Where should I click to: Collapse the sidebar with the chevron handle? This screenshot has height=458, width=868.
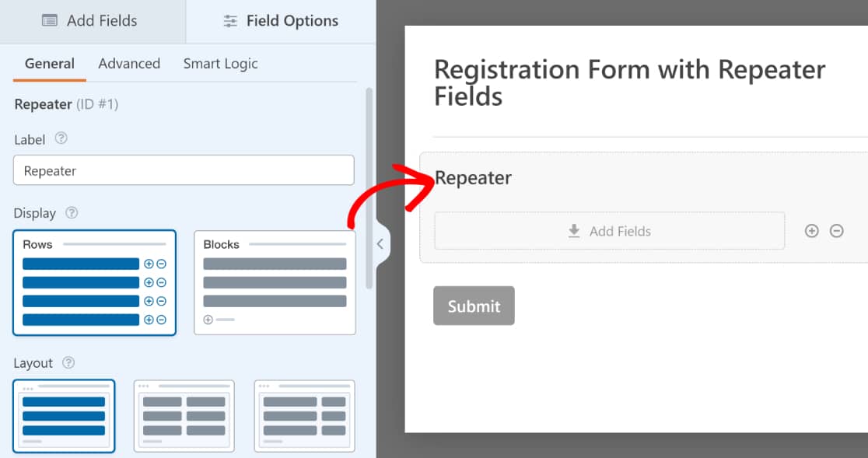(x=380, y=244)
